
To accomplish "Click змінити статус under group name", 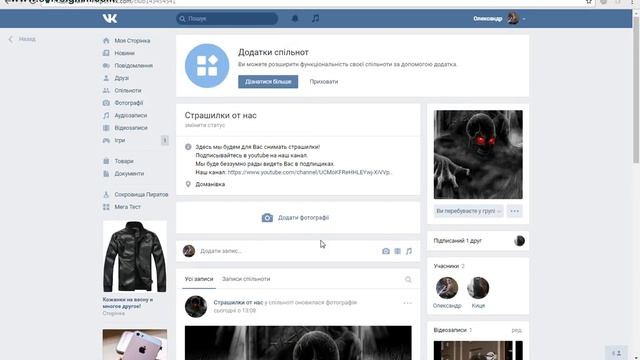I will [x=204, y=125].
